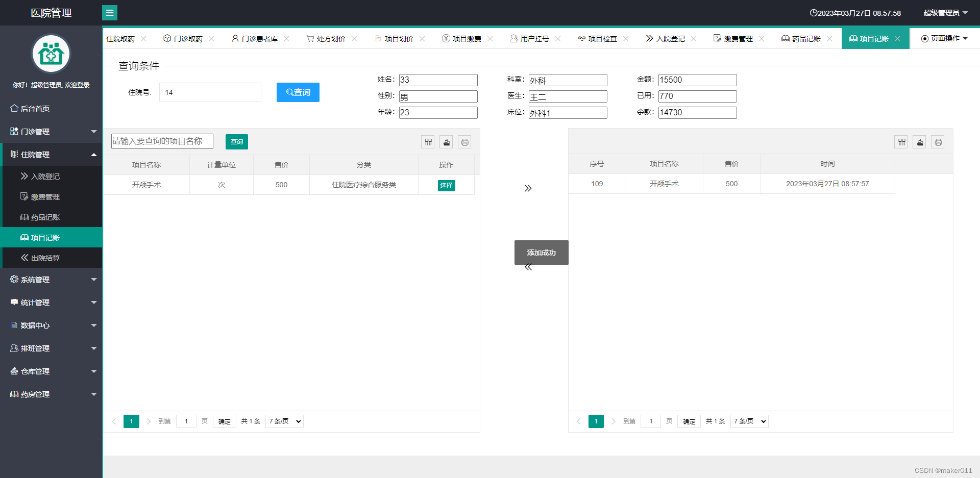Go to next page in left table
This screenshot has height=478, width=980.
click(149, 421)
